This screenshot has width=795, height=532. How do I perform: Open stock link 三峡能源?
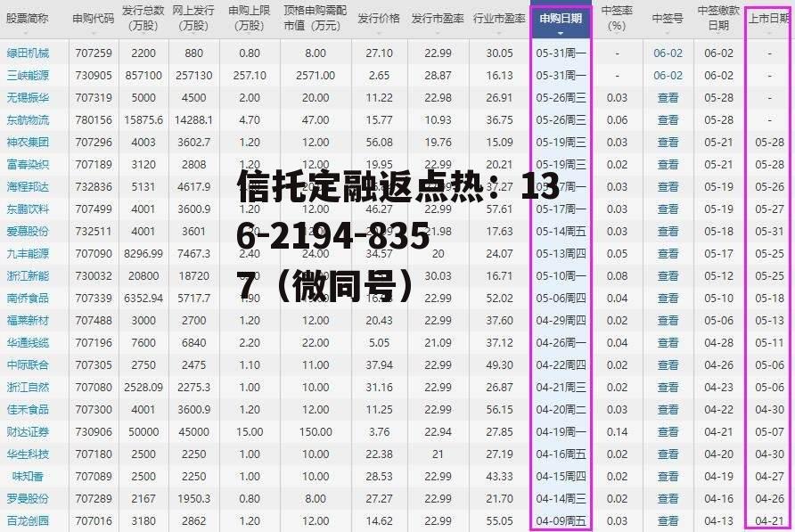tap(28, 75)
